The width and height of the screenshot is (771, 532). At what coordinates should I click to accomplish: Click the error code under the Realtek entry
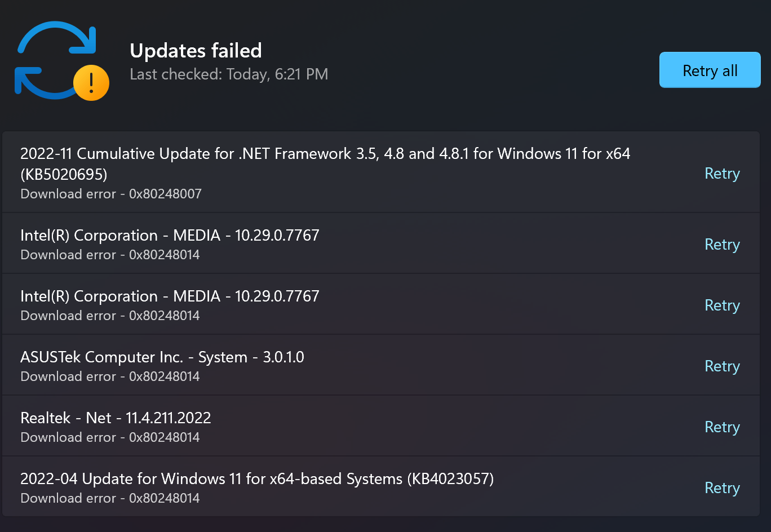[x=165, y=437]
